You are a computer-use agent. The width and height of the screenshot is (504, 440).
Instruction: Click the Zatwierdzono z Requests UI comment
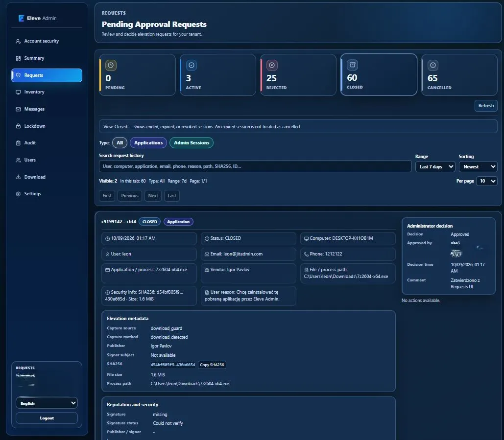(465, 283)
